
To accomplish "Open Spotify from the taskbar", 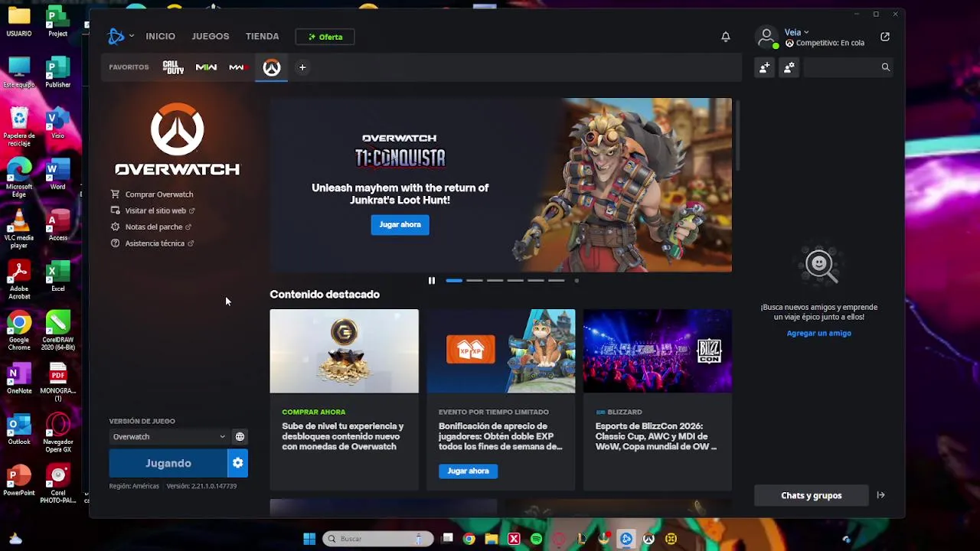I will point(536,539).
